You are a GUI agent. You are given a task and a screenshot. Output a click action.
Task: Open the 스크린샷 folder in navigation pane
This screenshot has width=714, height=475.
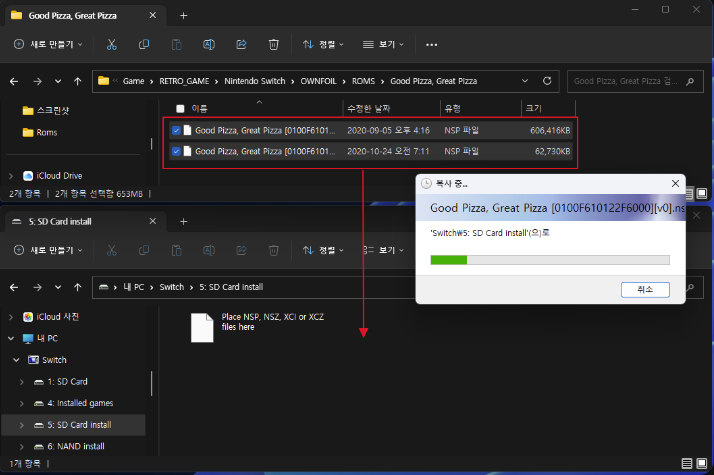coord(46,110)
